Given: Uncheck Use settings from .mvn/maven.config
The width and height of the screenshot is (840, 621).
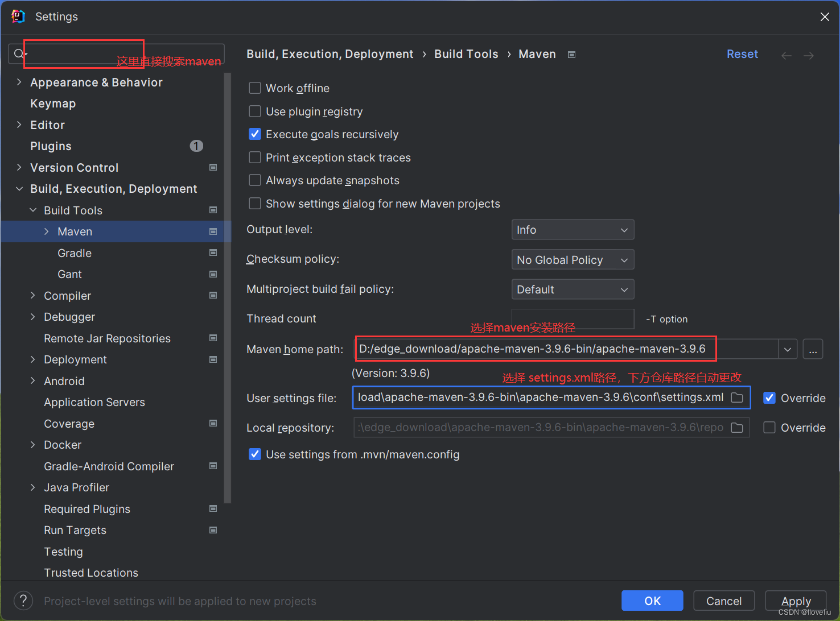Looking at the screenshot, I should click(255, 454).
